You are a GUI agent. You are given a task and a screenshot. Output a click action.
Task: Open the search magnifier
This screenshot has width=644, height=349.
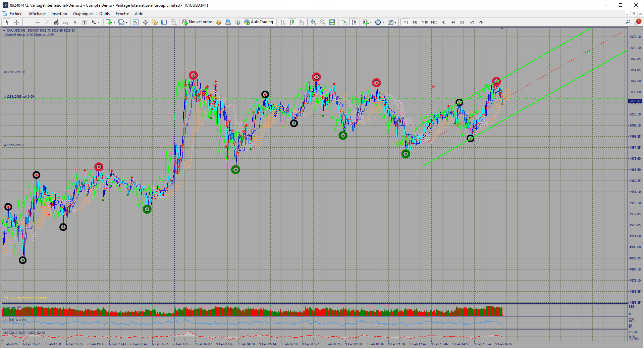tap(628, 22)
